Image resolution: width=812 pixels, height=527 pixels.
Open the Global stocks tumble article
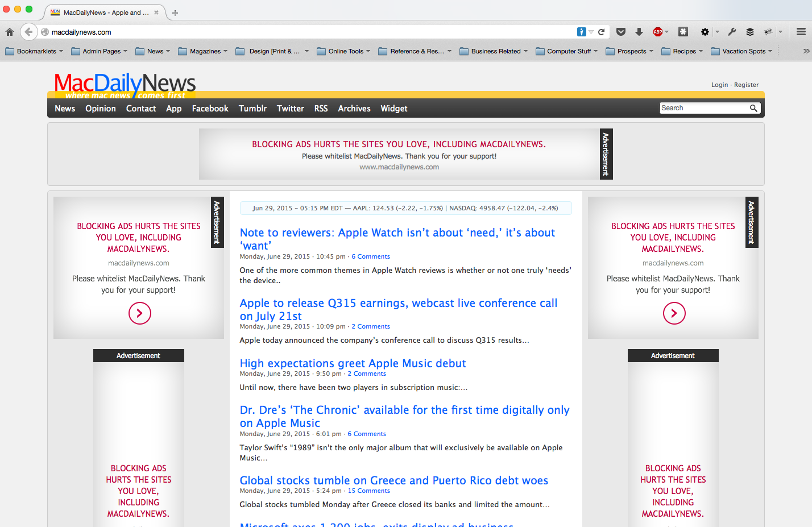click(394, 480)
